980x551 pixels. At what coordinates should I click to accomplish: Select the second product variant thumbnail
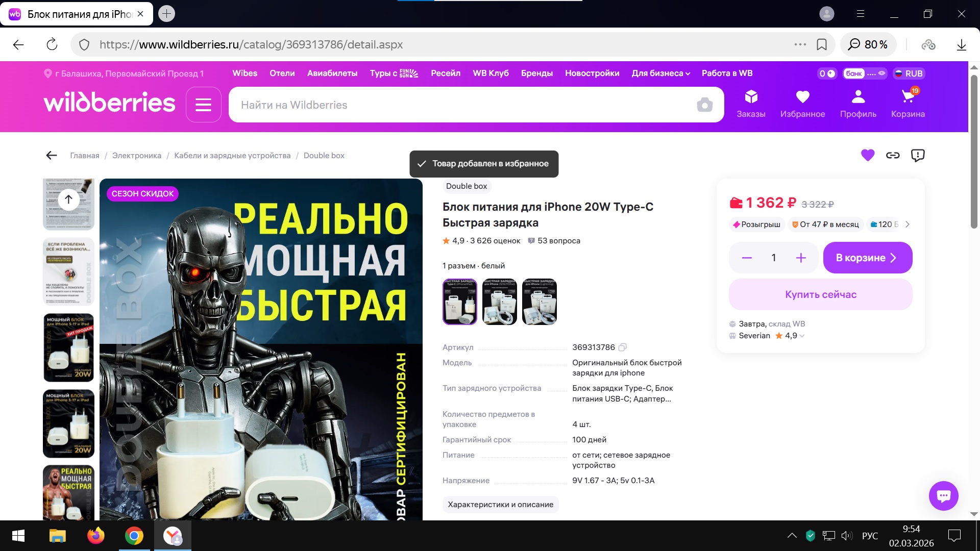[499, 302]
